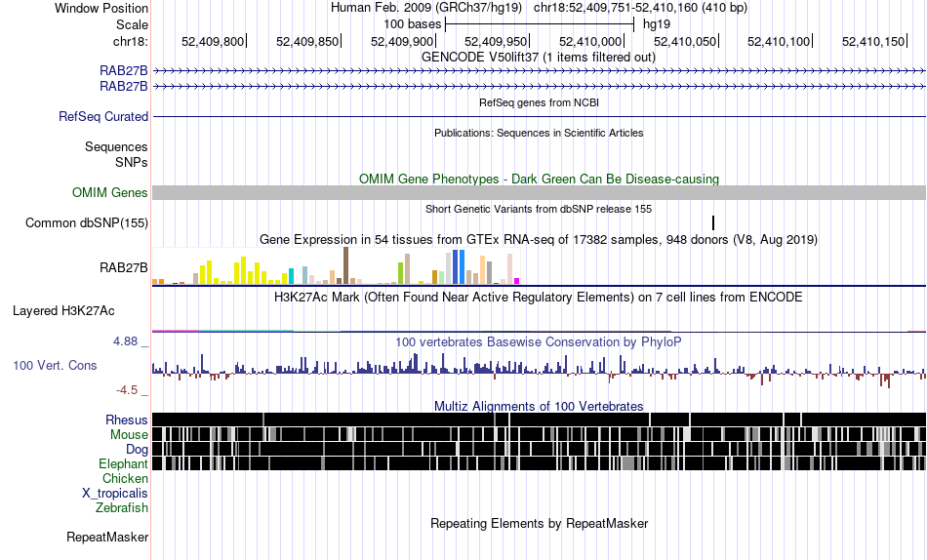The image size is (927, 560).
Task: Click the OMIM Gene Phenotypes green title
Action: (540, 180)
